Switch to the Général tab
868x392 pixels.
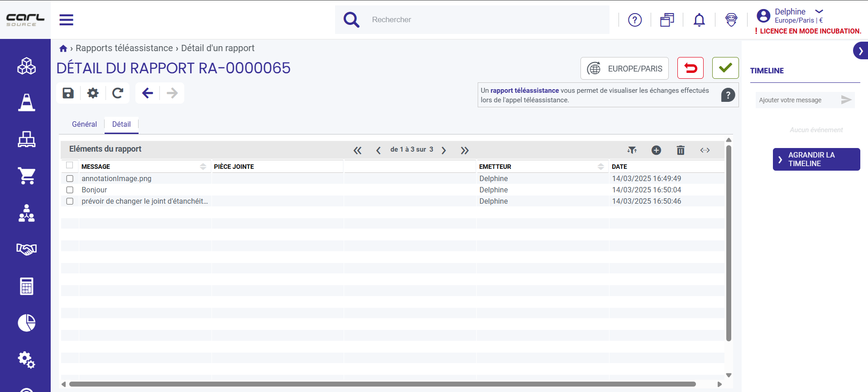tap(84, 124)
